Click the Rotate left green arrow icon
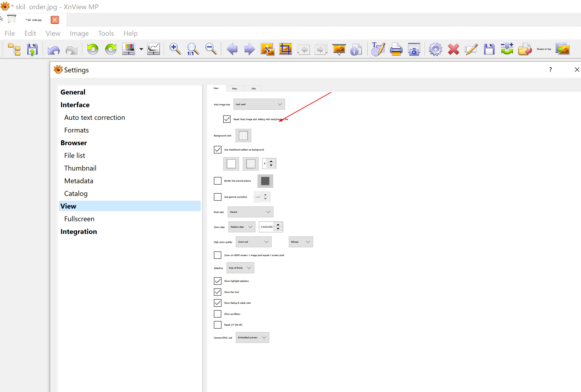The image size is (581, 392). [x=93, y=49]
